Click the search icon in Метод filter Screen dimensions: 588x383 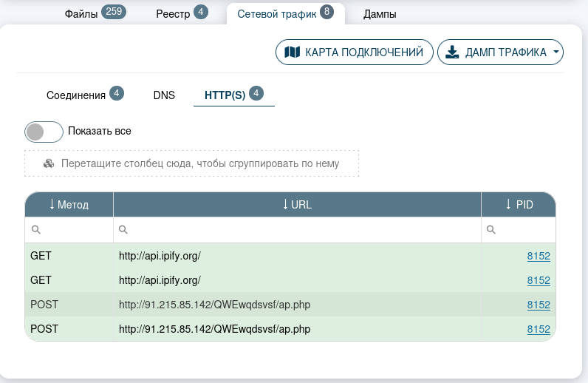tap(35, 230)
